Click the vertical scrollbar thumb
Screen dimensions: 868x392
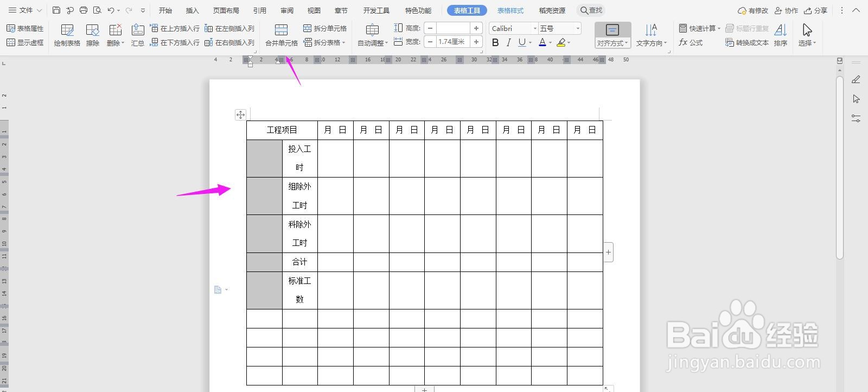[x=840, y=167]
